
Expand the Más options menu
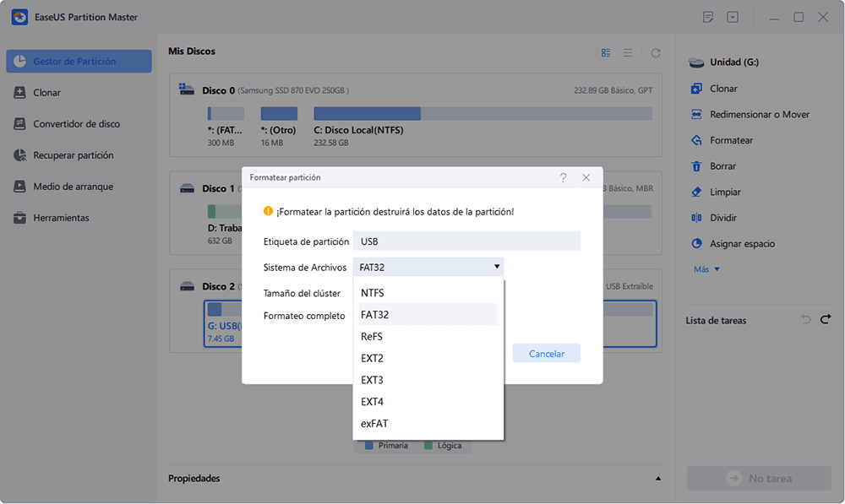click(x=706, y=269)
